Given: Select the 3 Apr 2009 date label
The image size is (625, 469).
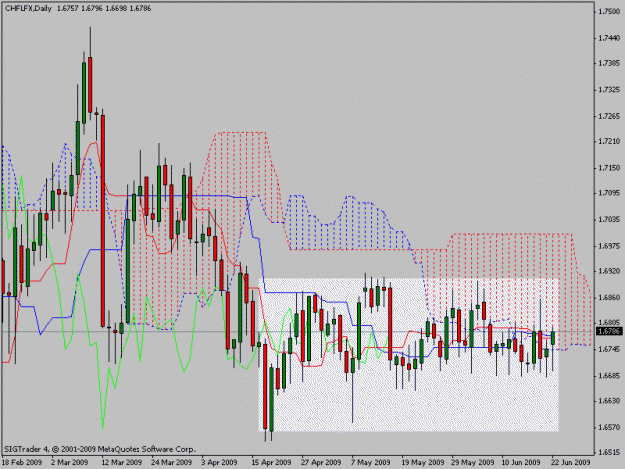Looking at the screenshot, I should coord(219,462).
